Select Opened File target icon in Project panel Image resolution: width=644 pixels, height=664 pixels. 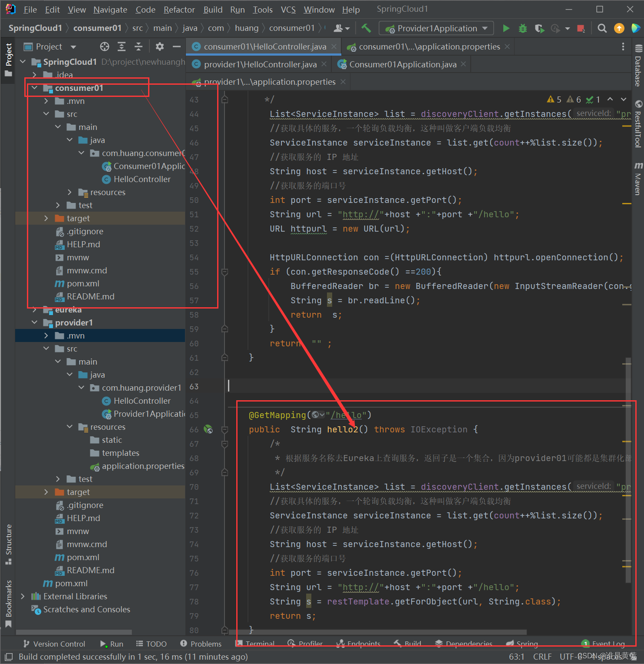coord(105,46)
